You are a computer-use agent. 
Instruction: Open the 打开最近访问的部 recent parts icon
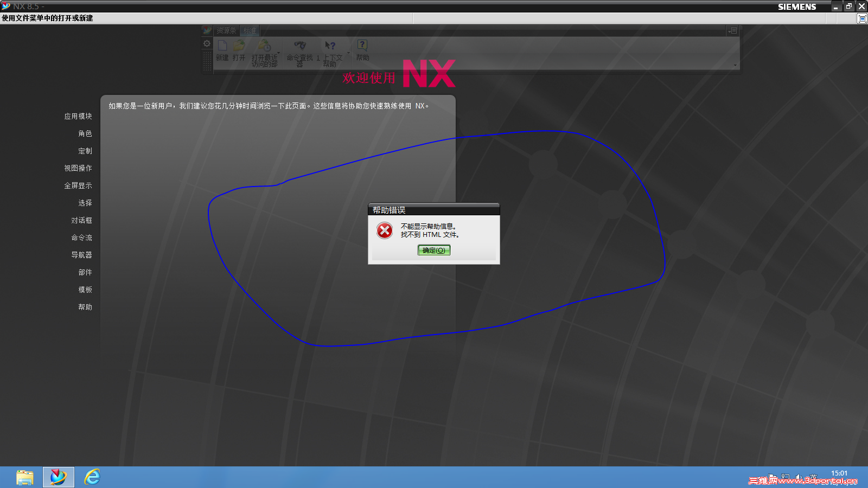264,46
